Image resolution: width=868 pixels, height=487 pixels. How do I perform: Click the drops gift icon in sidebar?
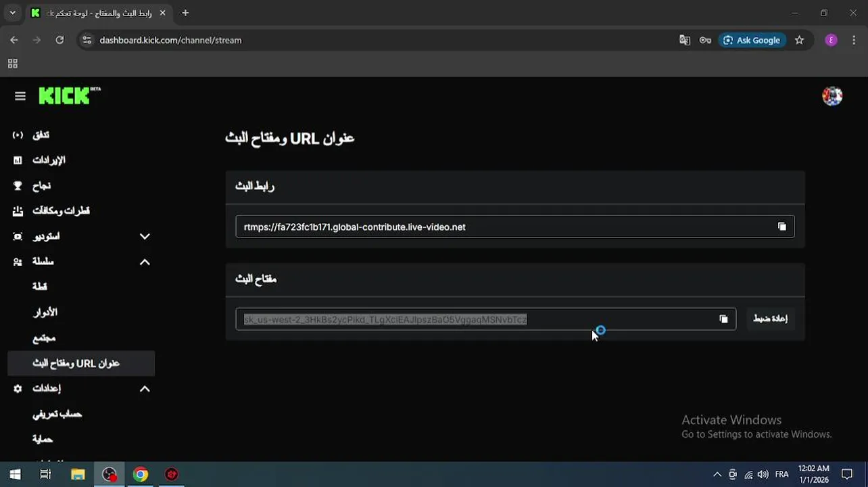coord(18,211)
